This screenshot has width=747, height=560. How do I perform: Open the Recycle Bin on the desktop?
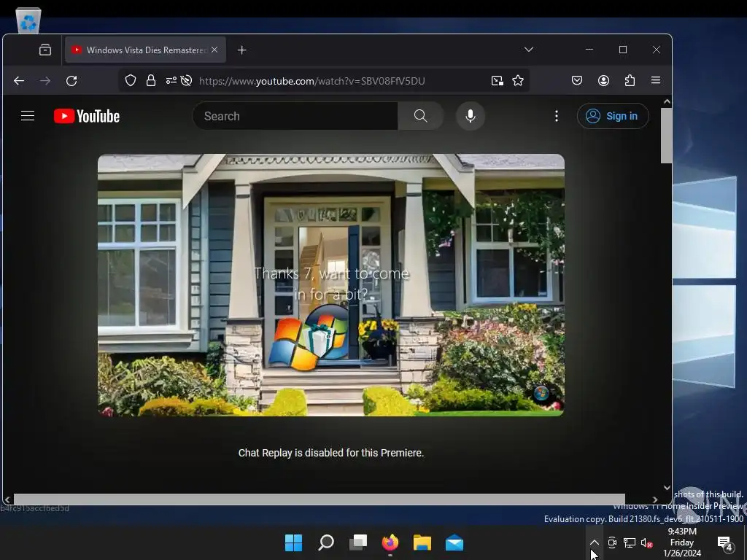tap(28, 20)
